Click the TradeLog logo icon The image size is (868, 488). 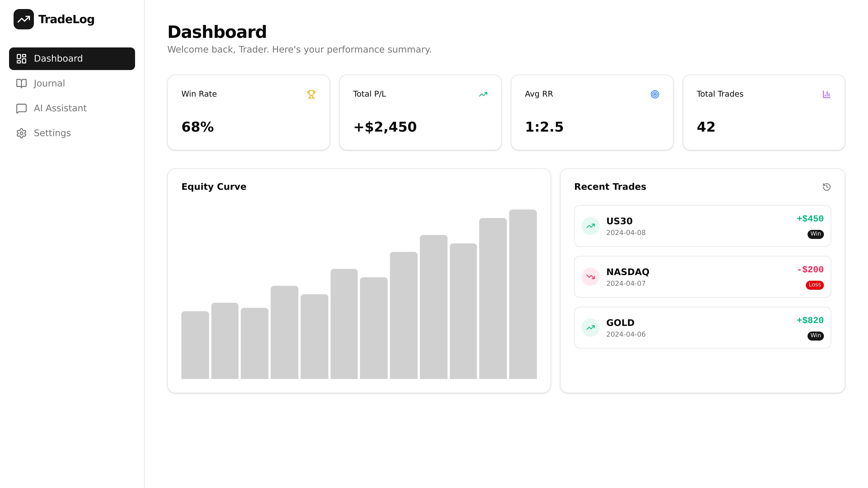coord(23,19)
